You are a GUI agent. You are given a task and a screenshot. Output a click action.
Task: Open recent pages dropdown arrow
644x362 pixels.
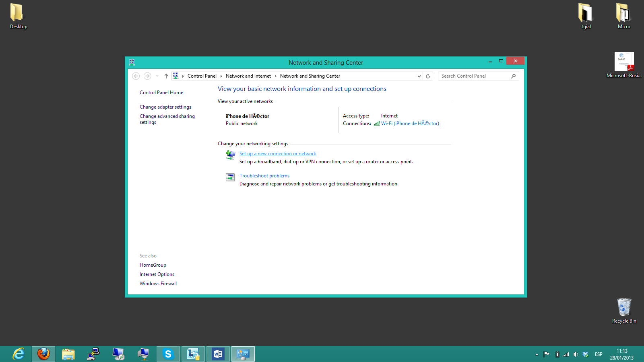pyautogui.click(x=157, y=76)
